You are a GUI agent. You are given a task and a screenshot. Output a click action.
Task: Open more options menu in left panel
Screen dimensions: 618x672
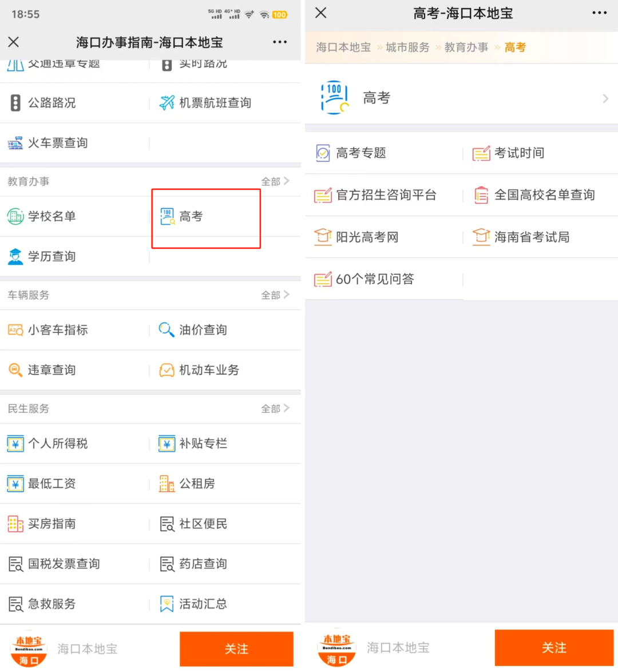[280, 42]
